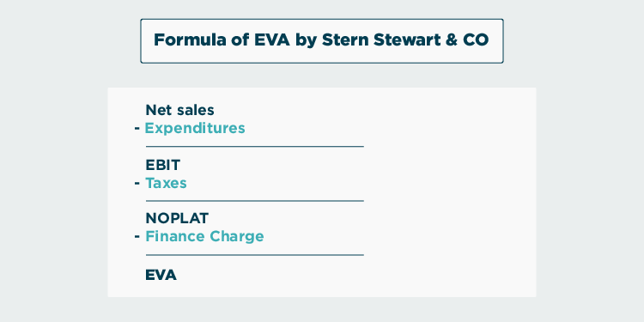Click the teal 'Expenditures' text
This screenshot has height=322, width=644.
(195, 129)
